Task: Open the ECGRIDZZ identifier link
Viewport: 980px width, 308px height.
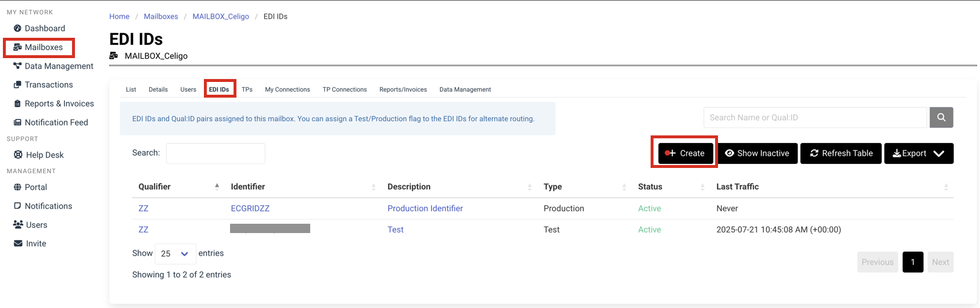Action: [250, 209]
